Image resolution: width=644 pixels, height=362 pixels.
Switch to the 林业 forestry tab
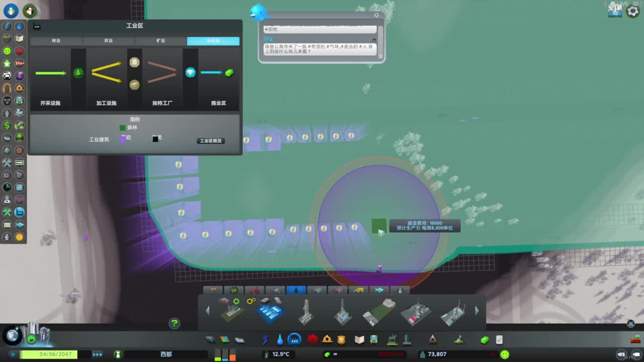point(56,41)
